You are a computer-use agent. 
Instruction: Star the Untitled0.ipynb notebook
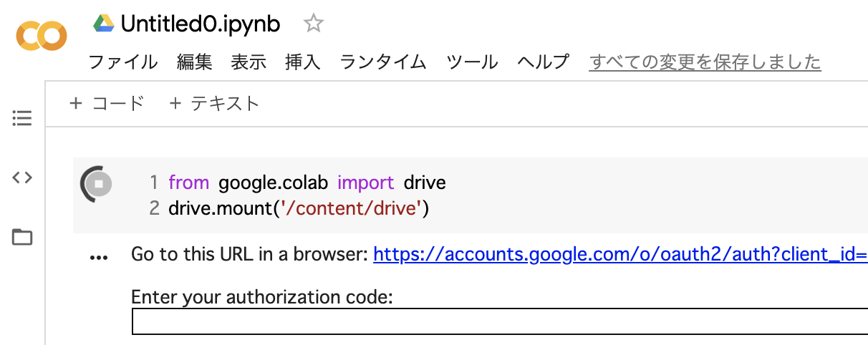[x=313, y=24]
